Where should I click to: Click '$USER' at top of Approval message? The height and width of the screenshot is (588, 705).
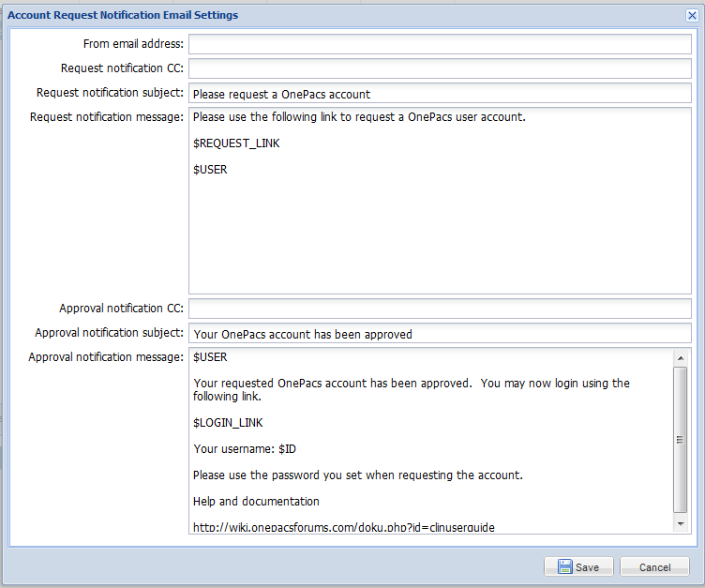pyautogui.click(x=210, y=357)
